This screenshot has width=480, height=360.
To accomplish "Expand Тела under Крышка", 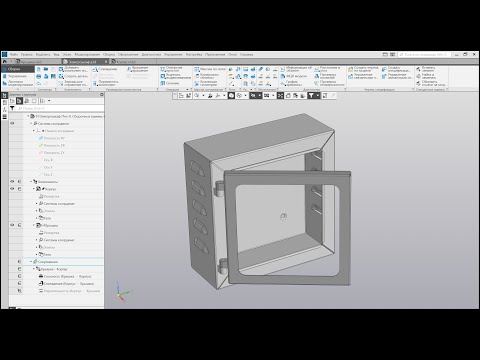I will (x=37, y=254).
